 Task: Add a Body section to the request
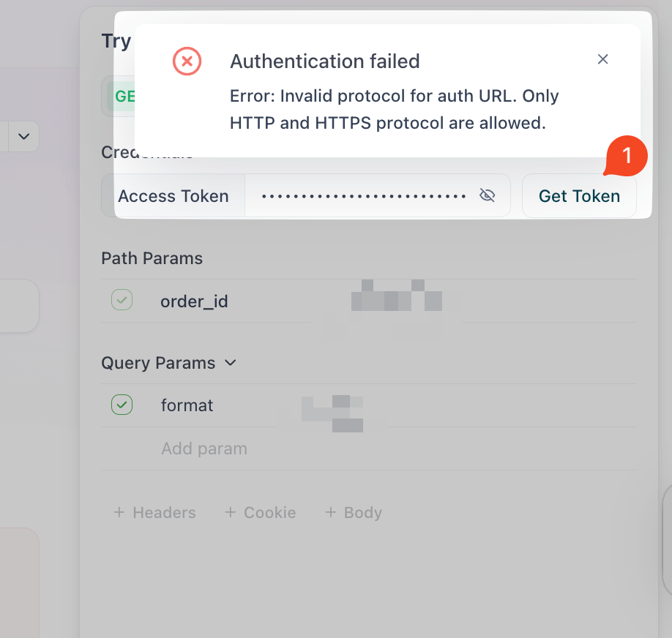(x=354, y=513)
